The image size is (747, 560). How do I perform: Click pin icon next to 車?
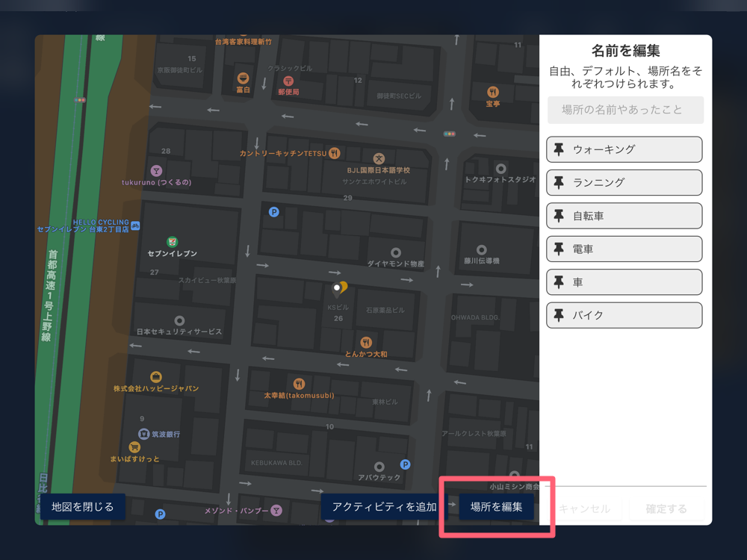tap(559, 282)
